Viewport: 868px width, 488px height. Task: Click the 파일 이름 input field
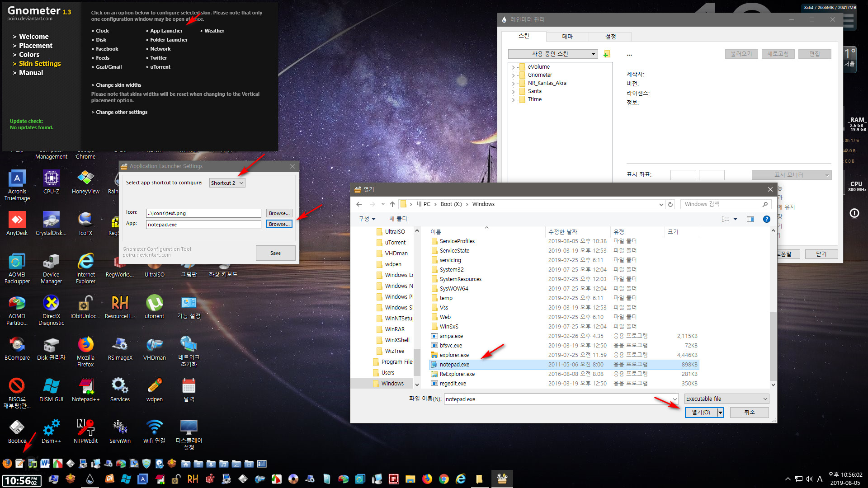point(561,399)
